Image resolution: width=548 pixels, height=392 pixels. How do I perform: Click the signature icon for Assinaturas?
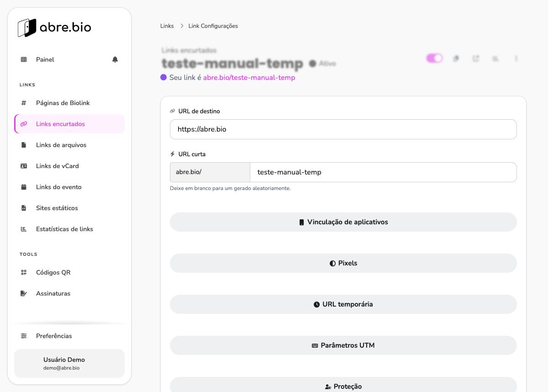click(24, 293)
